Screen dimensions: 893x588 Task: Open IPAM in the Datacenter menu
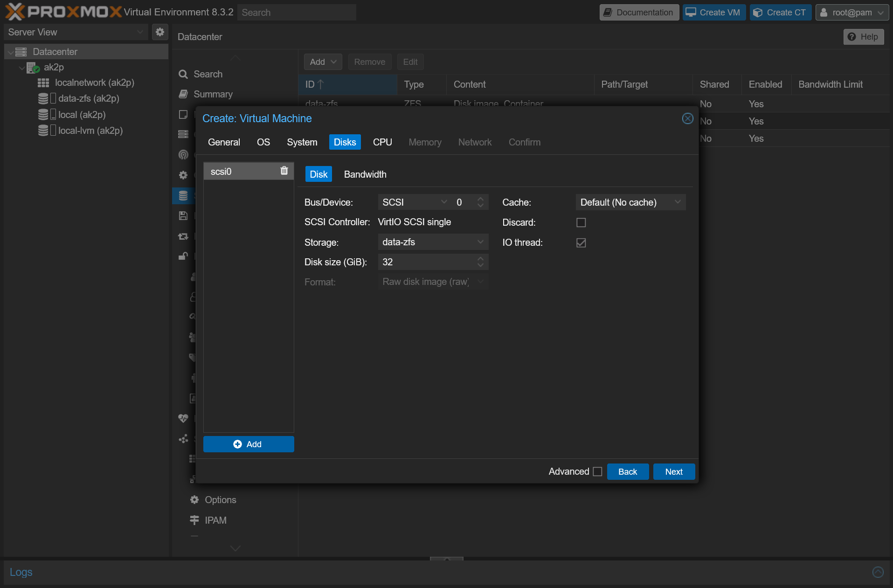(x=215, y=520)
